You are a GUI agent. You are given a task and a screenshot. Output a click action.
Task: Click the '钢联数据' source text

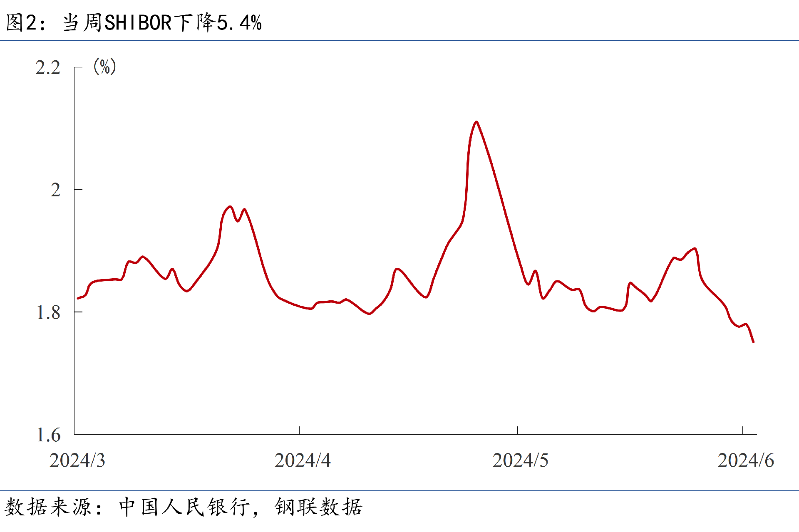coord(319,507)
